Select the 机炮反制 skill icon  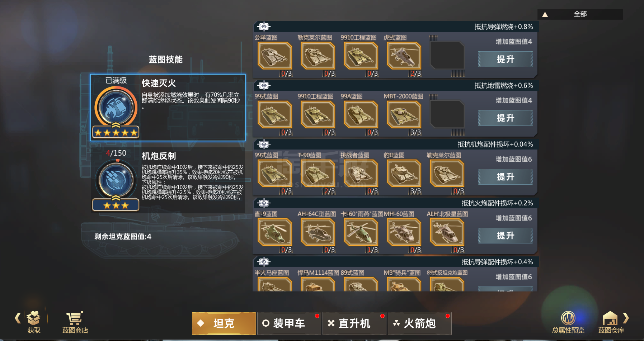(116, 180)
